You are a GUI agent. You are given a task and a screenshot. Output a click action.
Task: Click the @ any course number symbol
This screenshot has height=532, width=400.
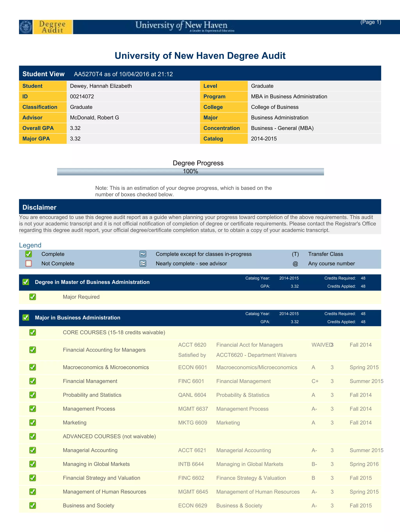pos(295,264)
